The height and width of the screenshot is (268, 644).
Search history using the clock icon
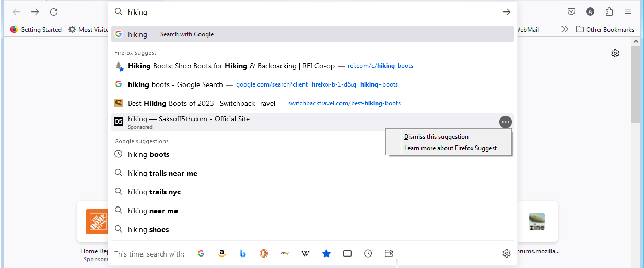pos(368,253)
